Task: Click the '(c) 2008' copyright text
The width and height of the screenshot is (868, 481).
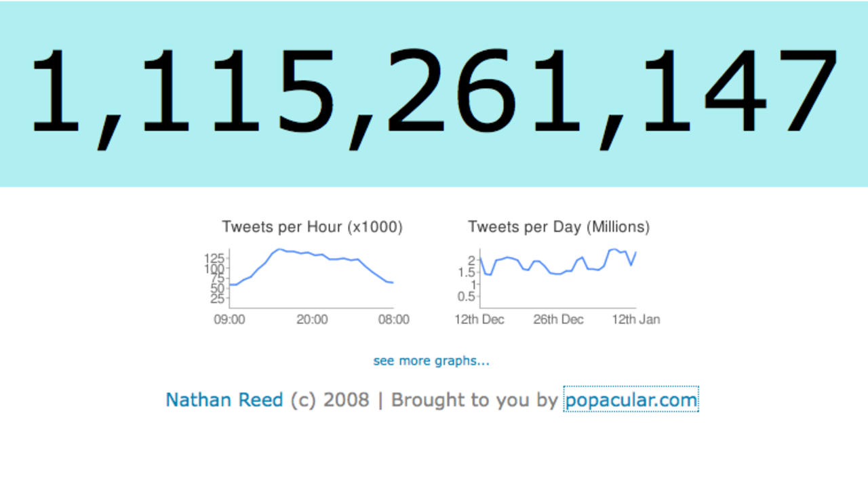Action: pyautogui.click(x=330, y=400)
